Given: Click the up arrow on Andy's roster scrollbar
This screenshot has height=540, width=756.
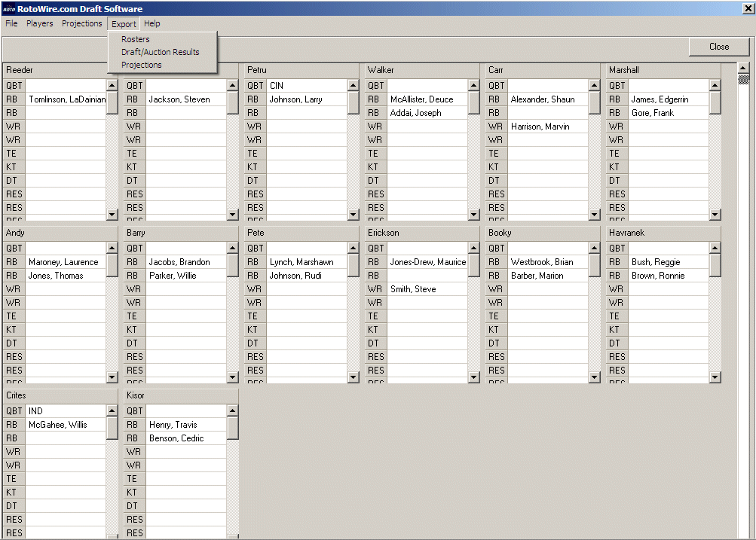Looking at the screenshot, I should tap(112, 248).
